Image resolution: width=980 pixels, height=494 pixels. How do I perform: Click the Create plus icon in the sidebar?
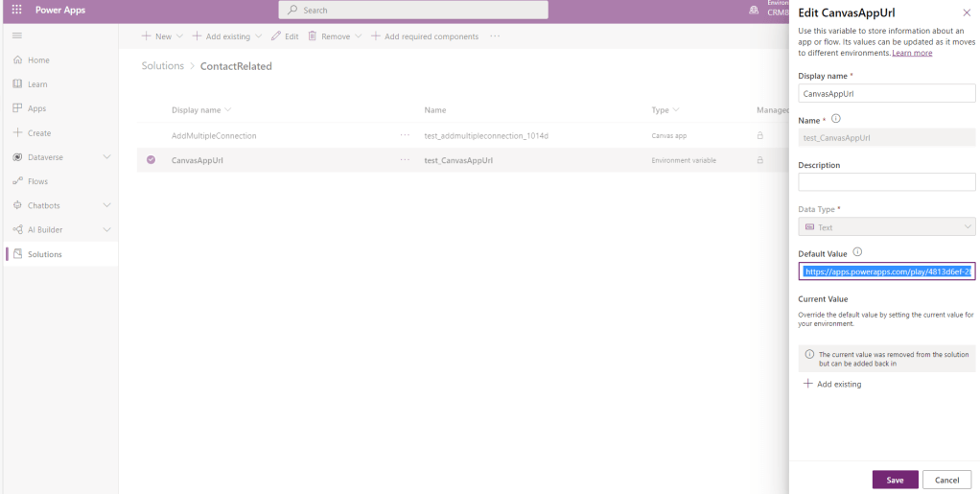tap(17, 133)
